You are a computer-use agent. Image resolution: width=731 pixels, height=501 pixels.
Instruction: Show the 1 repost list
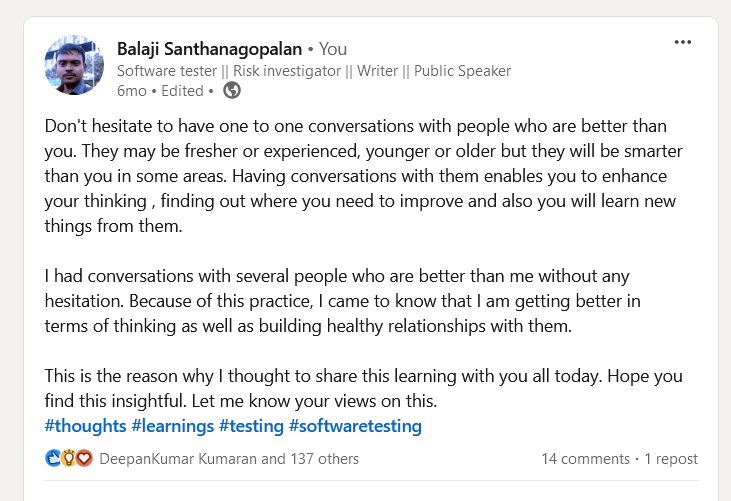coord(671,459)
